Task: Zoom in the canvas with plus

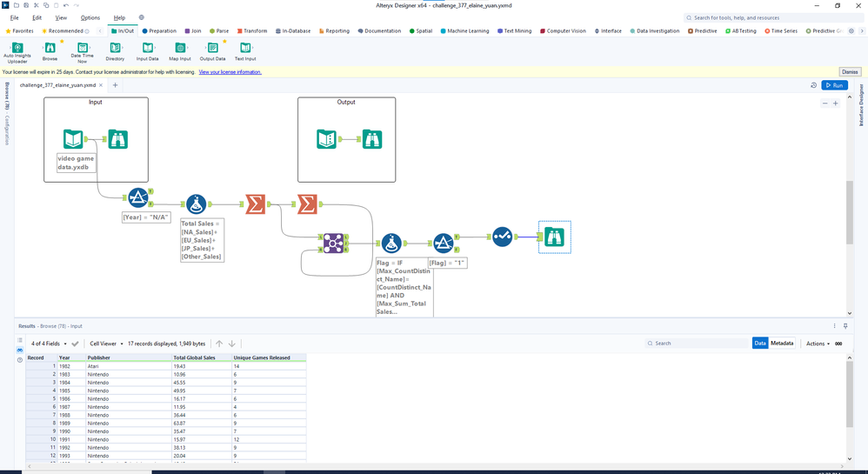Action: [x=835, y=103]
